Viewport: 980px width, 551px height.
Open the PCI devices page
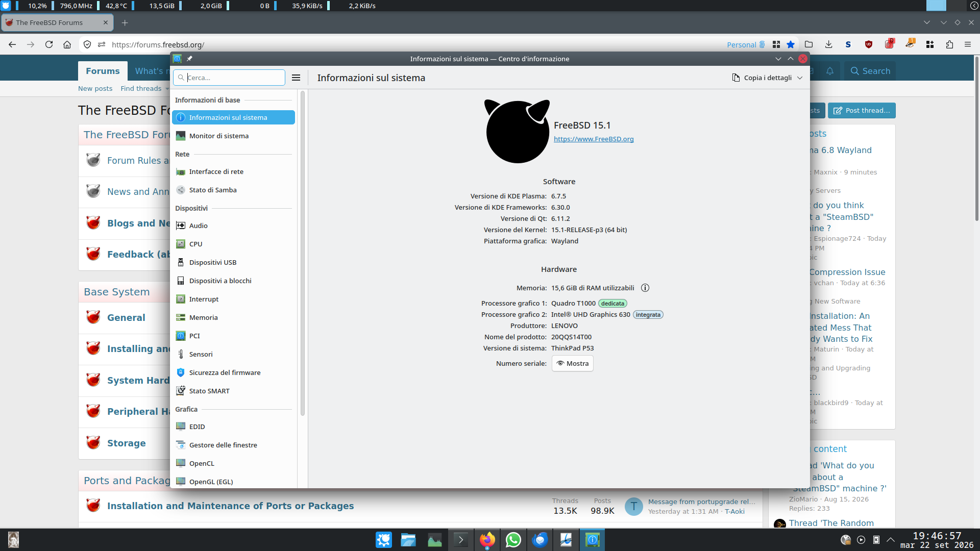click(x=233, y=336)
